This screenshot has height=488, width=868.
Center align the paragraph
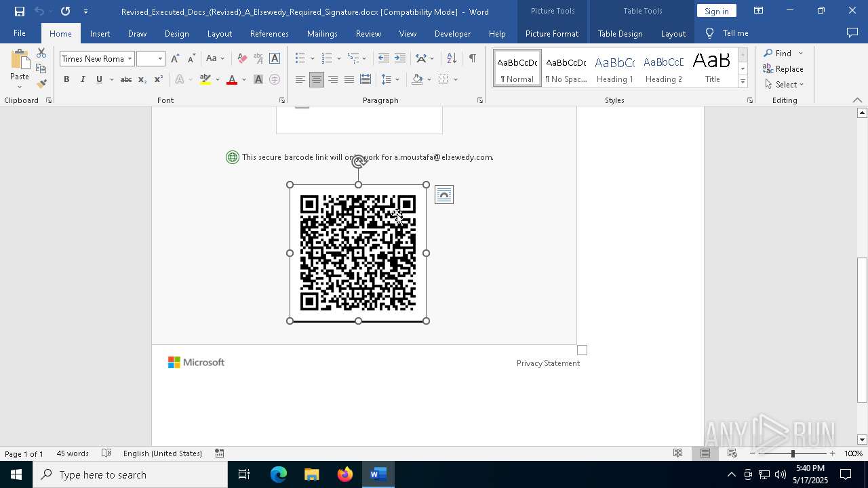coord(317,79)
